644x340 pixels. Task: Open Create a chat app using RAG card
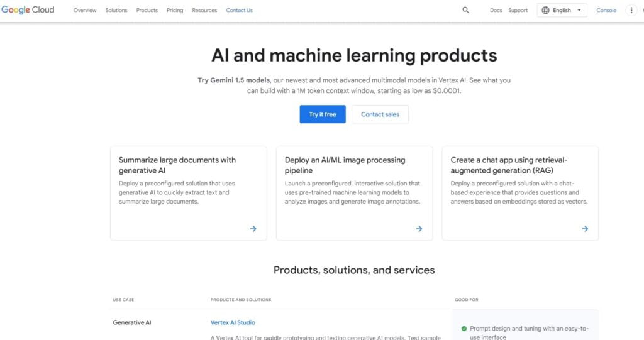[520, 194]
